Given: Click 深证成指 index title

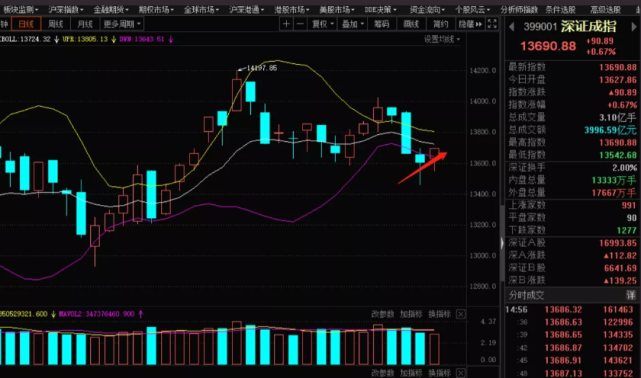Looking at the screenshot, I should tap(588, 27).
